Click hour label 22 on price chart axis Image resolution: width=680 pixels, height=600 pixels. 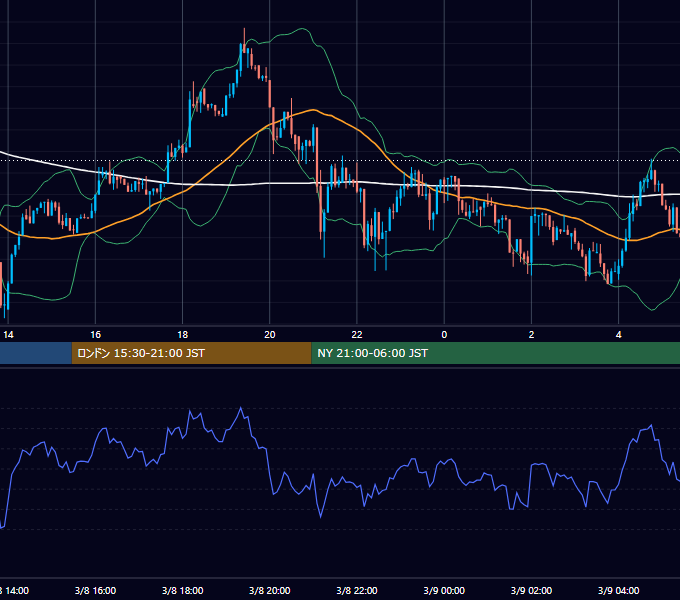[357, 335]
